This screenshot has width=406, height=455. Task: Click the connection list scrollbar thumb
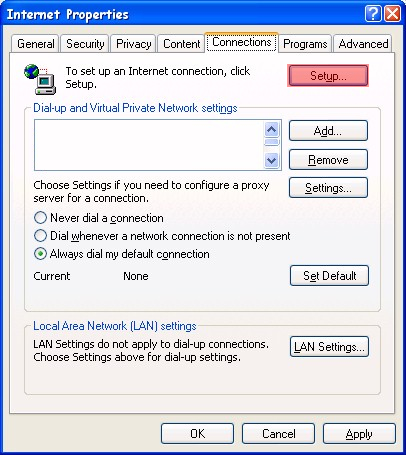coord(272,143)
